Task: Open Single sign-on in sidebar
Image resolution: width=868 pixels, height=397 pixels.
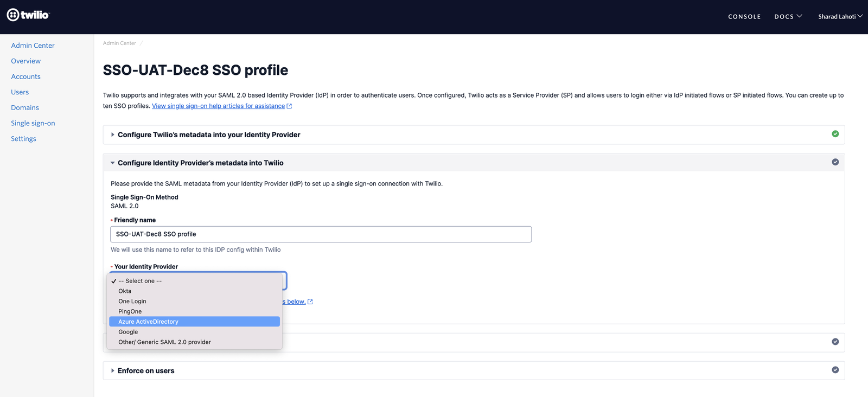Action: coord(33,123)
